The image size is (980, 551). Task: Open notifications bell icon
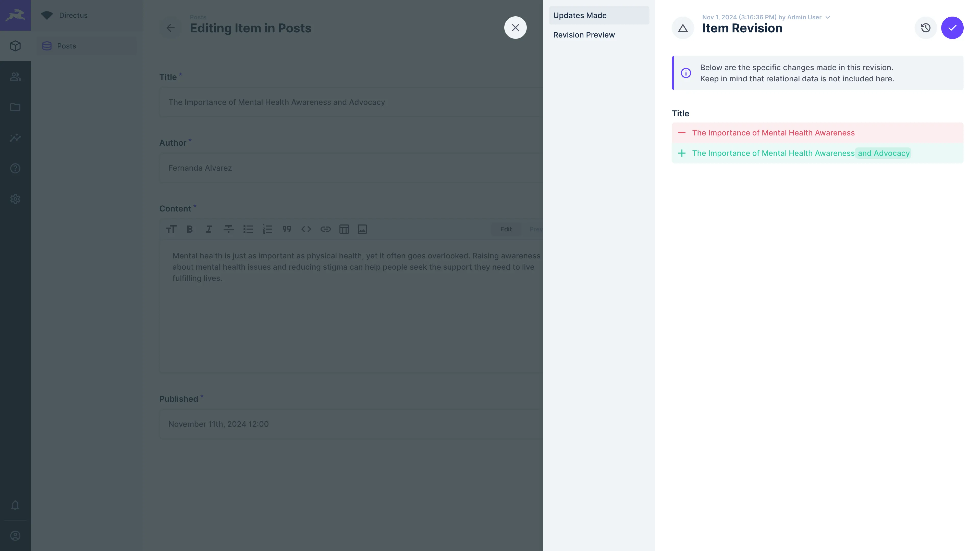click(x=15, y=505)
